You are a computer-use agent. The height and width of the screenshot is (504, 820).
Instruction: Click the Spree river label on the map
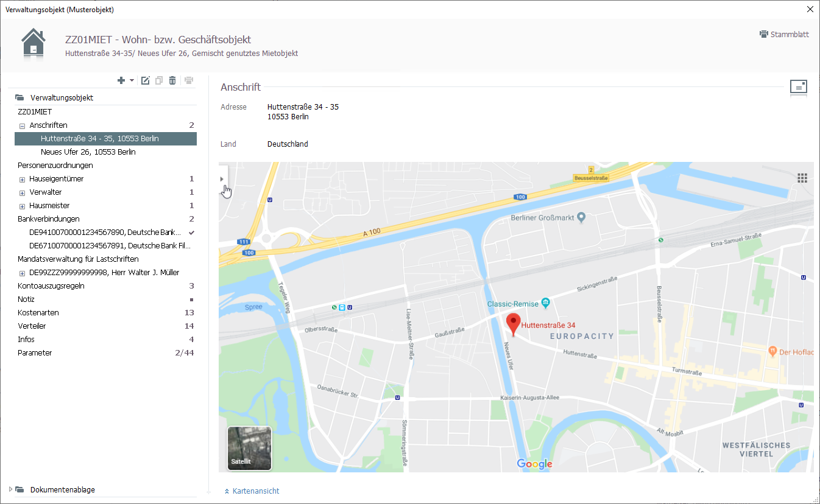click(x=253, y=307)
